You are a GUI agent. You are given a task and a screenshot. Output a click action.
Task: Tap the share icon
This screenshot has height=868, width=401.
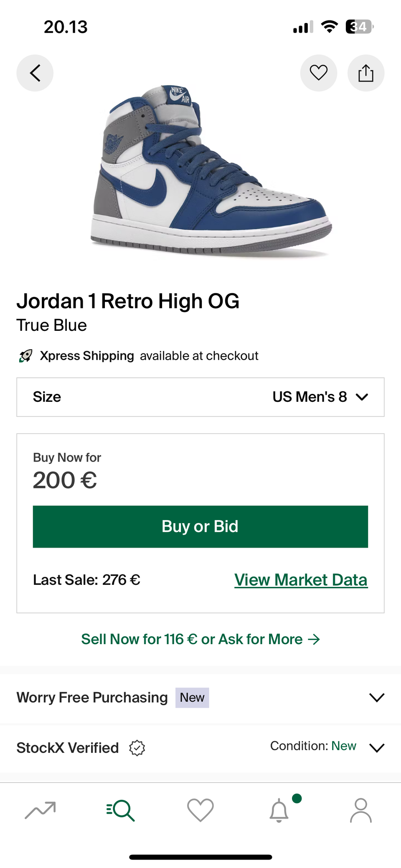366,73
